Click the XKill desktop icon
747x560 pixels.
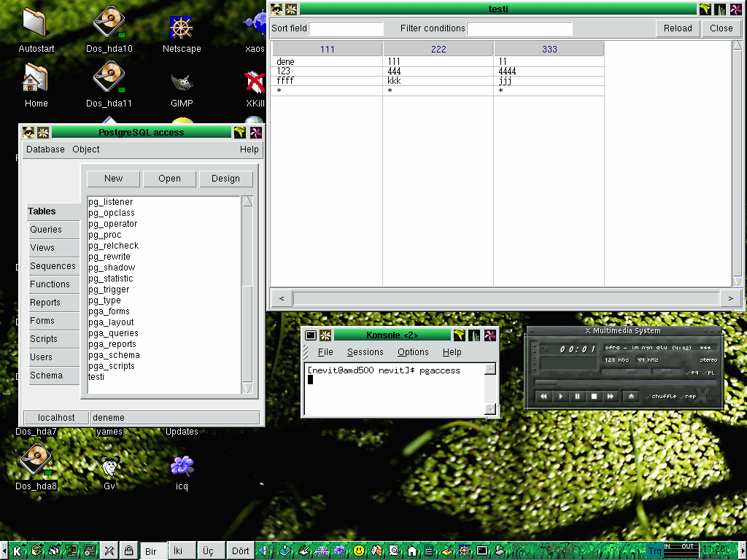[x=255, y=82]
